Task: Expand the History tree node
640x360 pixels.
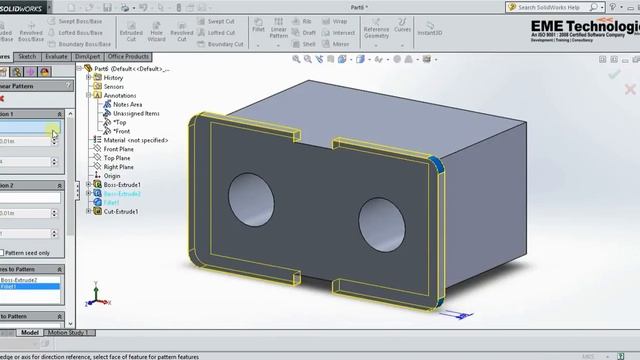Action: click(89, 77)
